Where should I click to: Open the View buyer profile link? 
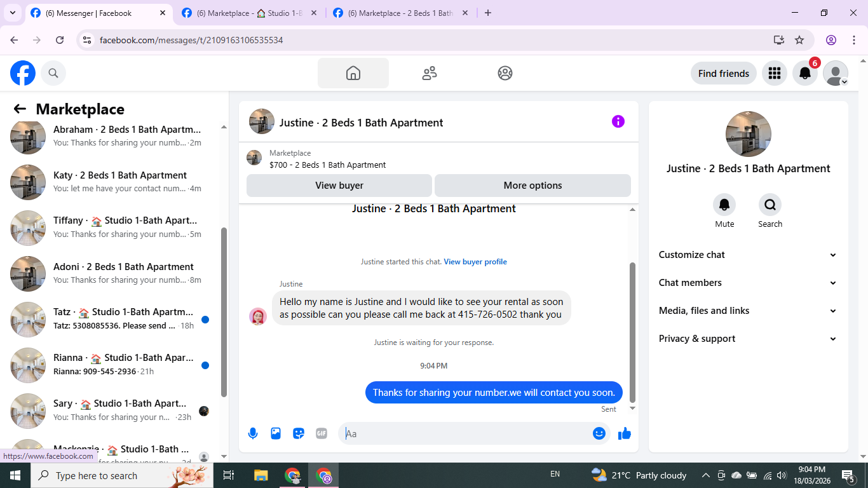coord(475,262)
